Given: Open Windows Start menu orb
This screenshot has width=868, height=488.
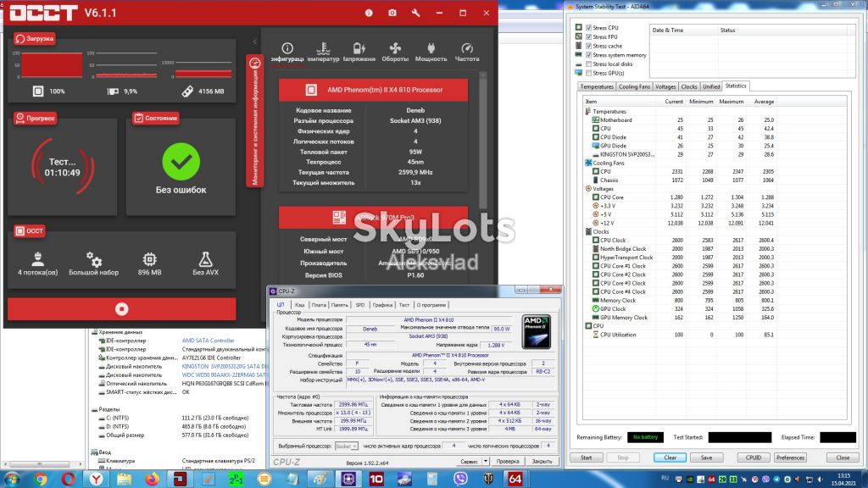Looking at the screenshot, I should point(12,479).
